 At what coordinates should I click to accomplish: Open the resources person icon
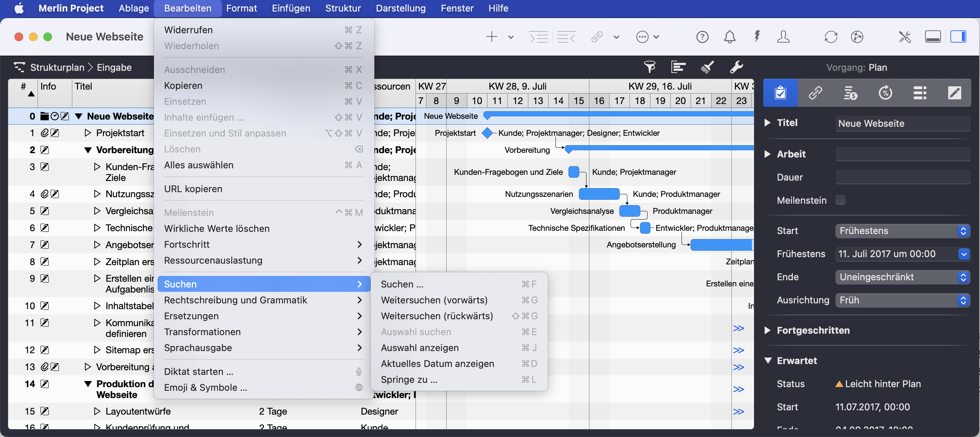pyautogui.click(x=783, y=37)
